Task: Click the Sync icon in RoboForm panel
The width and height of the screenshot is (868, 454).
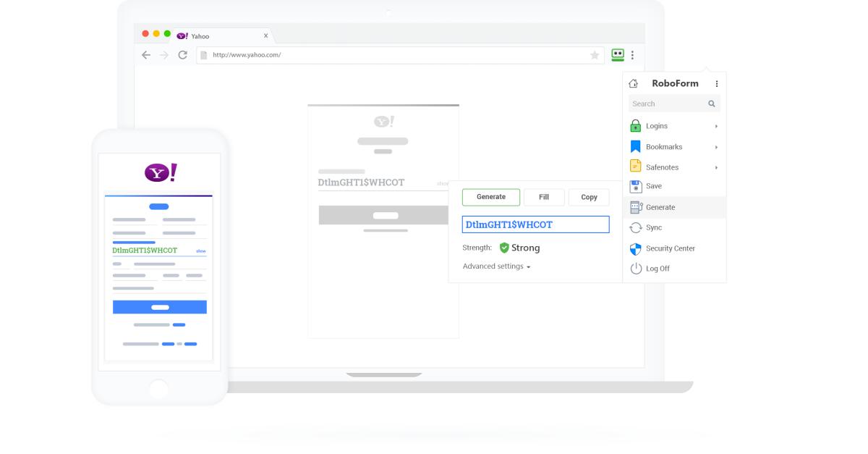Action: pos(637,227)
